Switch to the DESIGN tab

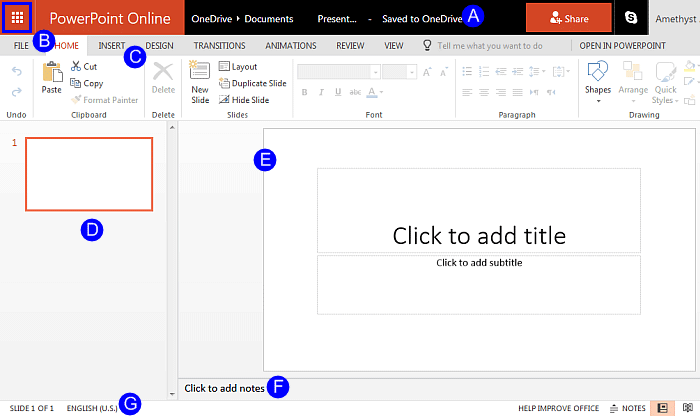[x=159, y=46]
